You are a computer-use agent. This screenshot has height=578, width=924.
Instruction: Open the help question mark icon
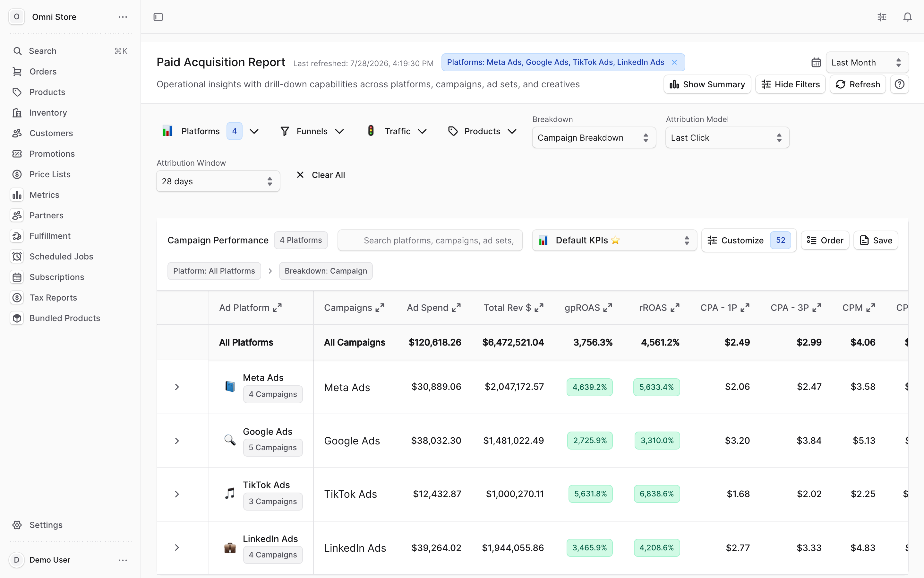pyautogui.click(x=899, y=84)
